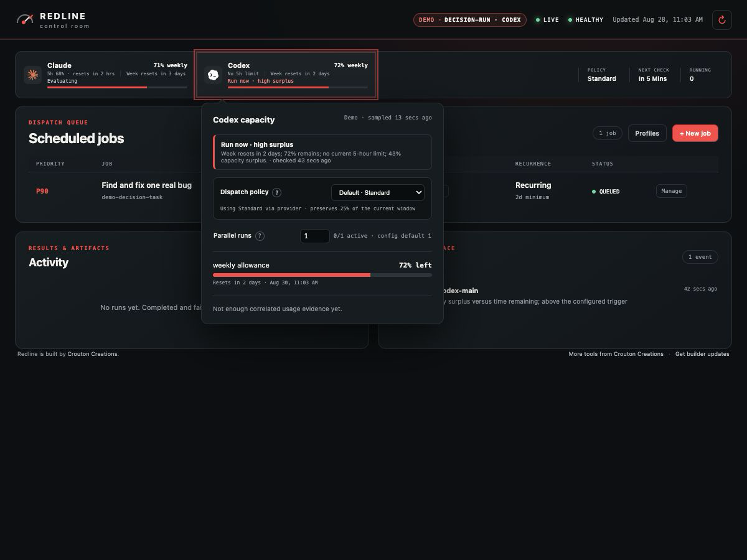747x560 pixels.
Task: Click the Codex provider icon
Action: pyautogui.click(x=213, y=75)
